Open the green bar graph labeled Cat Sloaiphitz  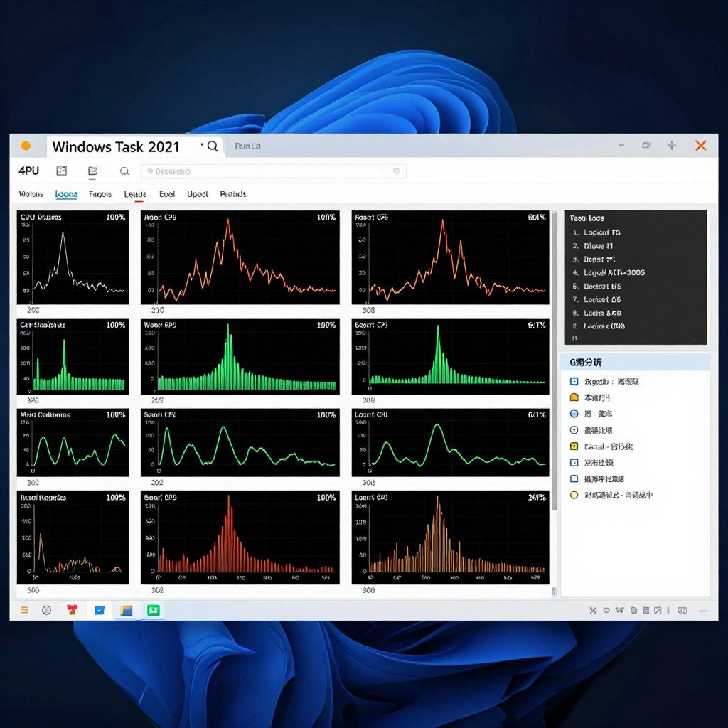[x=73, y=357]
